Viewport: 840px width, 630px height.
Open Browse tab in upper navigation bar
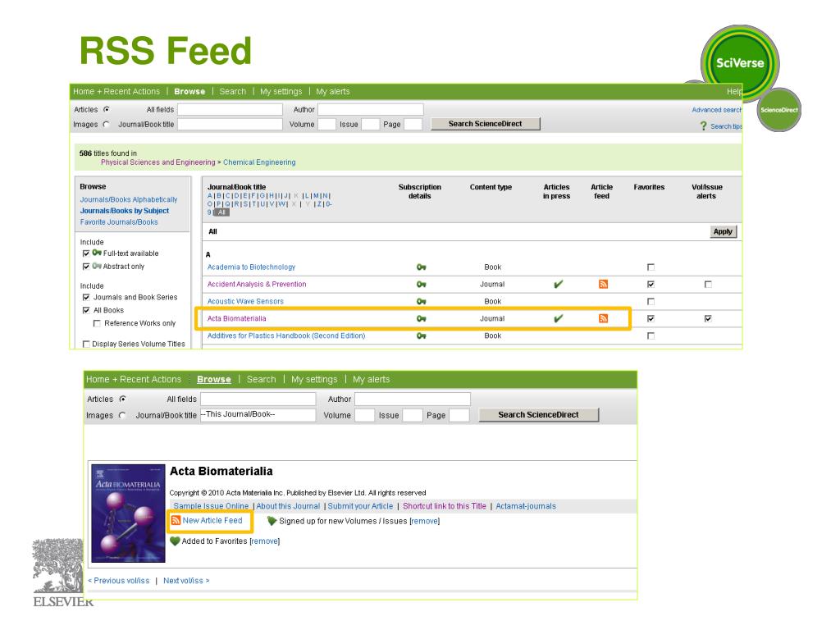pyautogui.click(x=189, y=92)
